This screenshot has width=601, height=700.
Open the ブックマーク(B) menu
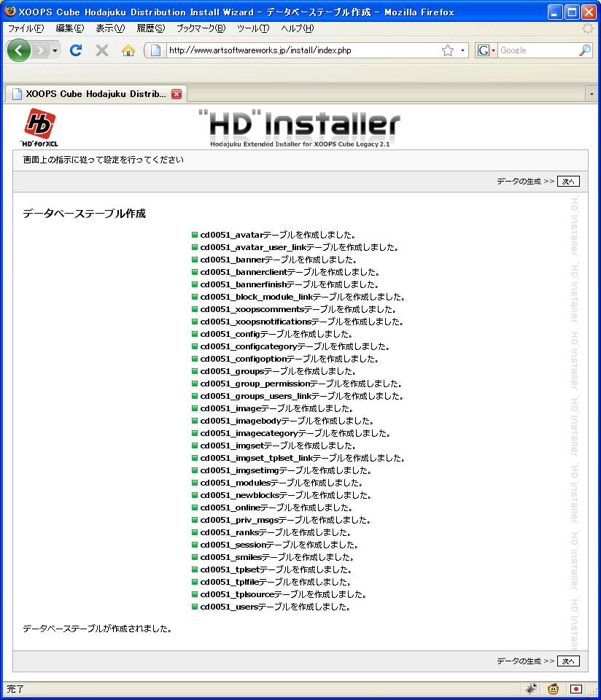201,28
